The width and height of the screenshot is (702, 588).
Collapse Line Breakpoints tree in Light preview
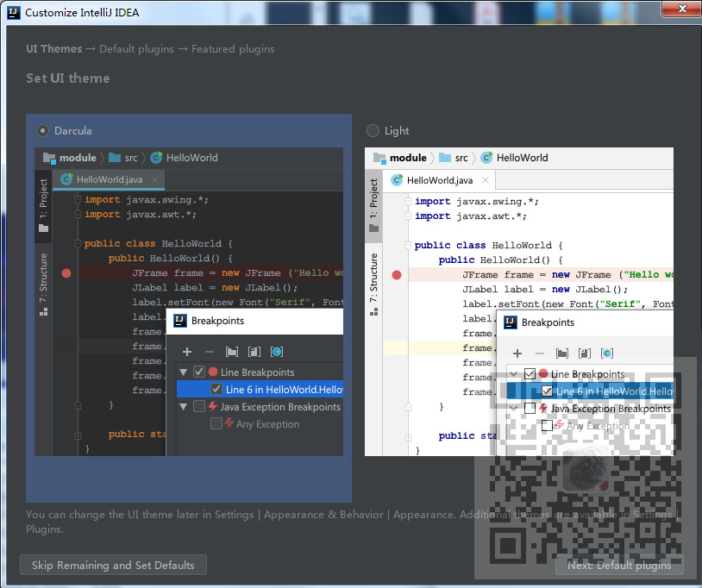coord(514,373)
